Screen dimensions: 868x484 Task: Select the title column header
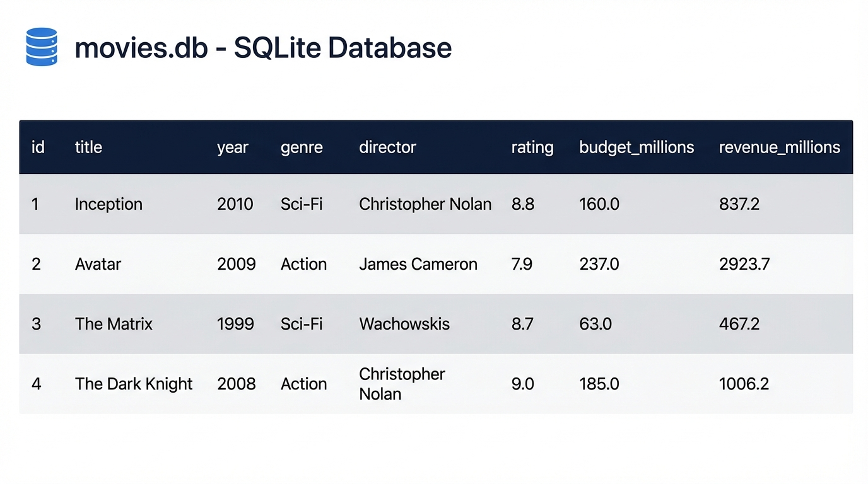click(88, 147)
